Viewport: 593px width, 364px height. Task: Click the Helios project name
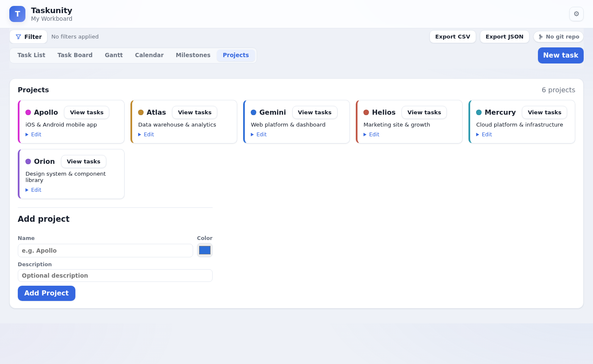[384, 113]
